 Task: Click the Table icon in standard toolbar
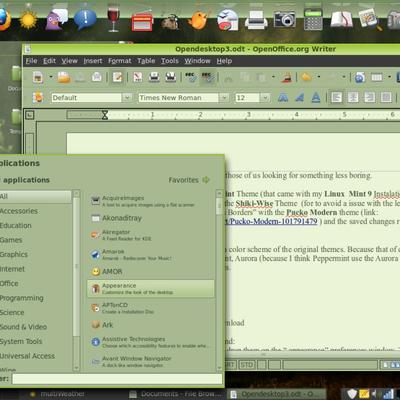pyautogui.click(x=377, y=77)
